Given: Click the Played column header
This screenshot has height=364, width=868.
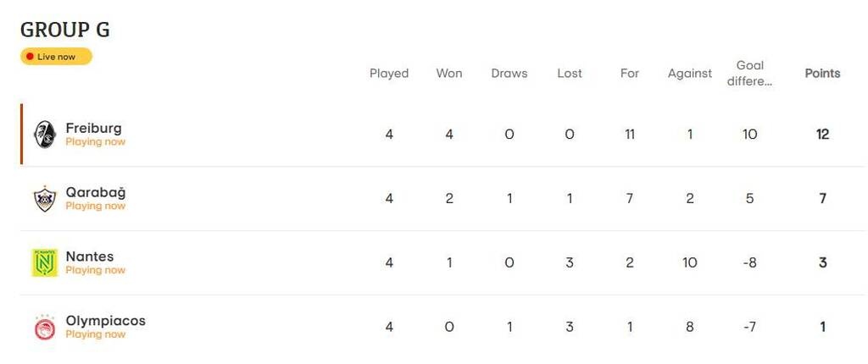Looking at the screenshot, I should point(389,74).
